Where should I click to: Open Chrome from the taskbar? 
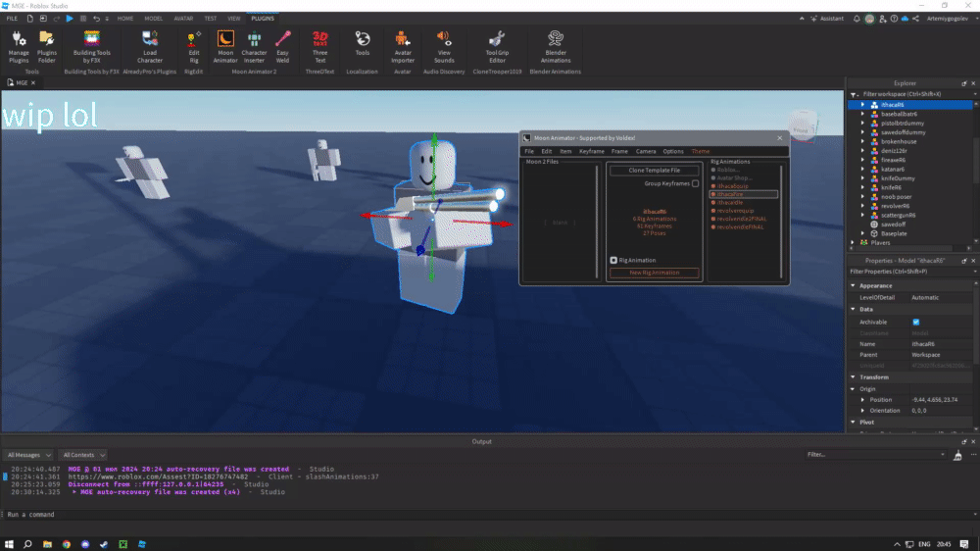point(67,544)
